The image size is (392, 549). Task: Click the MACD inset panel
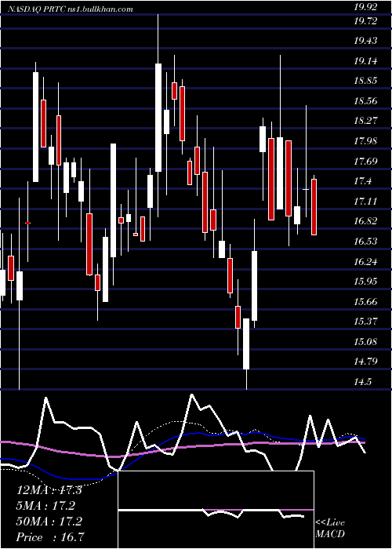coord(216,510)
